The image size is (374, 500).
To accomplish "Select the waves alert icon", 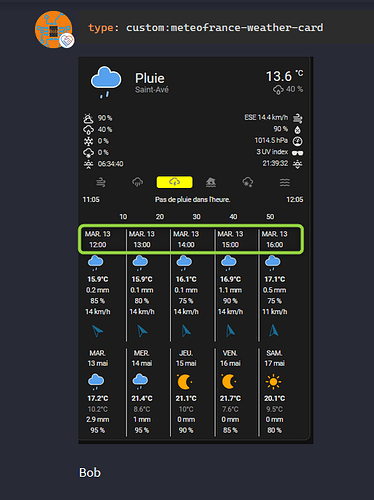I will tap(285, 182).
